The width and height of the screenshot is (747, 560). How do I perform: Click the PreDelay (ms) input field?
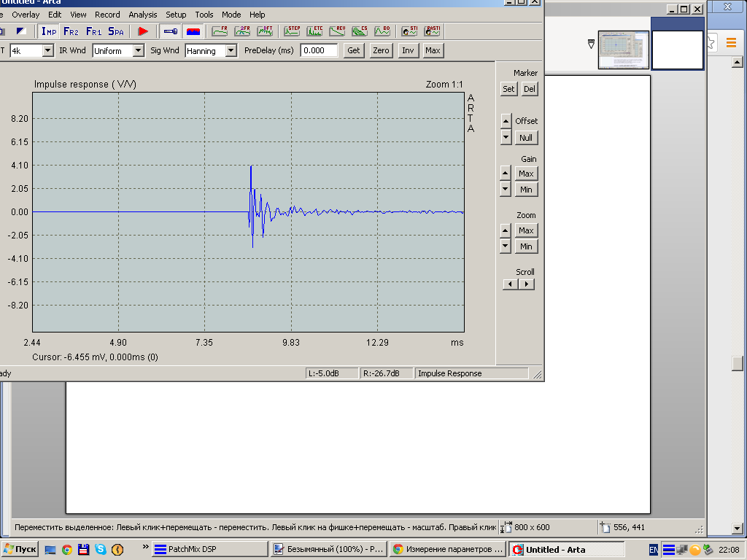coord(319,50)
